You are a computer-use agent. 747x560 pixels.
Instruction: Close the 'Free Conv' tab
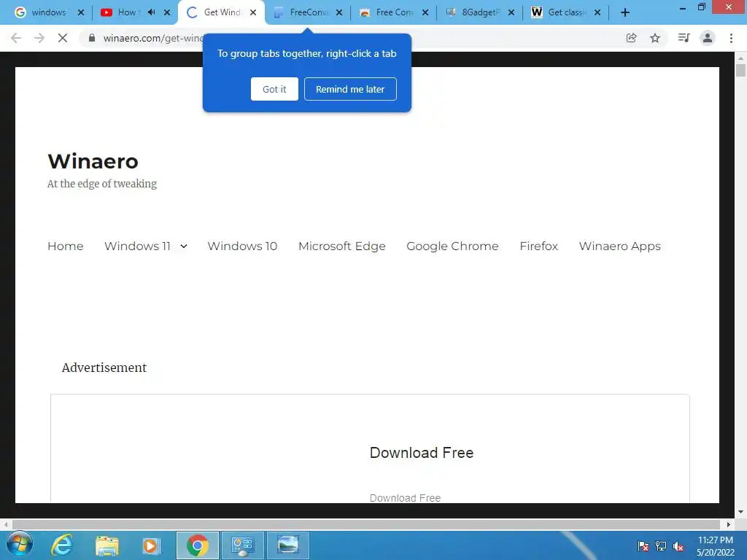(x=425, y=12)
